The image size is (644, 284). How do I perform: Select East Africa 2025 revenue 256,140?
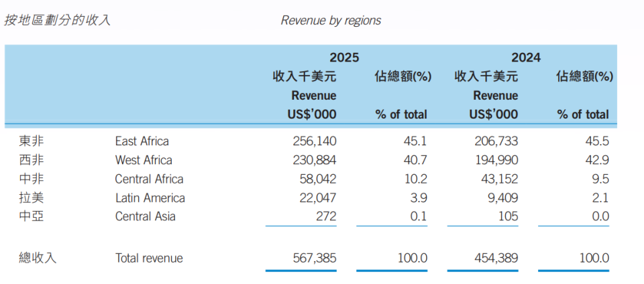point(315,141)
